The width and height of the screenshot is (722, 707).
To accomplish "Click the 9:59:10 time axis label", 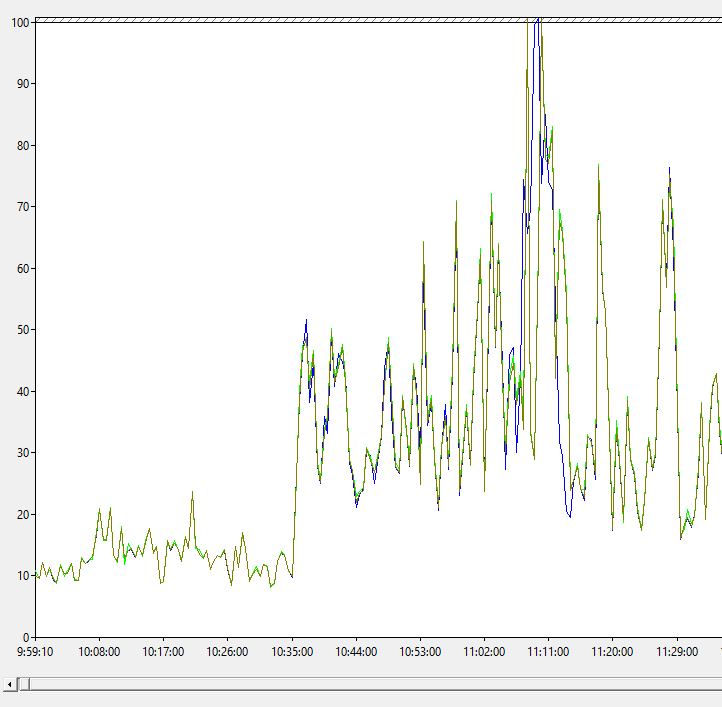I will (x=35, y=652).
